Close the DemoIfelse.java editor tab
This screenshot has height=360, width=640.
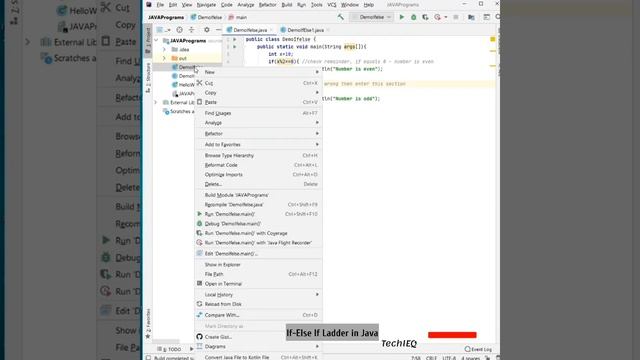pos(271,30)
